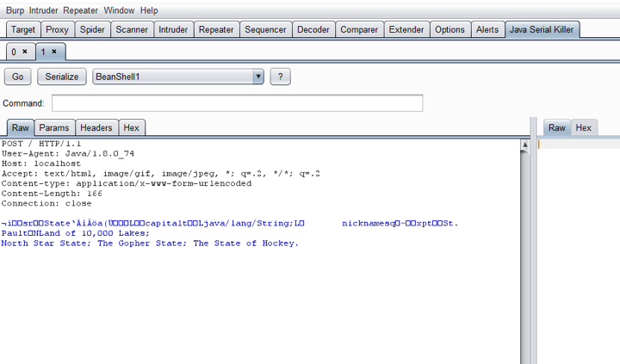Image resolution: width=620 pixels, height=364 pixels.
Task: Switch request view to Headers tab
Action: tap(96, 127)
